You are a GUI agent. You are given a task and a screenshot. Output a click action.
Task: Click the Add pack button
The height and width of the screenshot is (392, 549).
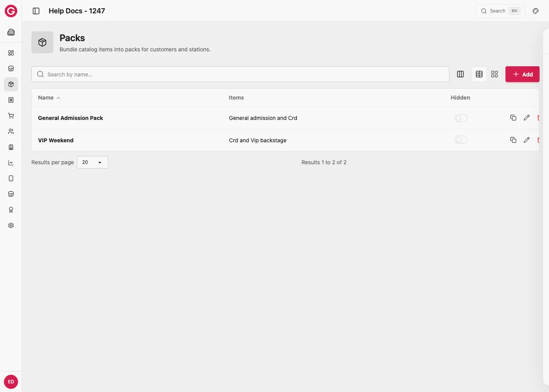coord(522,74)
